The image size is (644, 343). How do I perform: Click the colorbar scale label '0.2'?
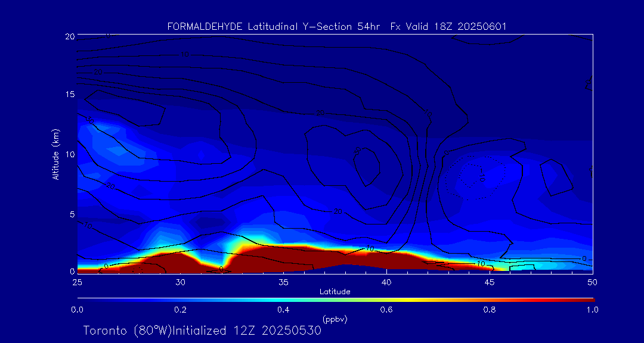coord(180,310)
